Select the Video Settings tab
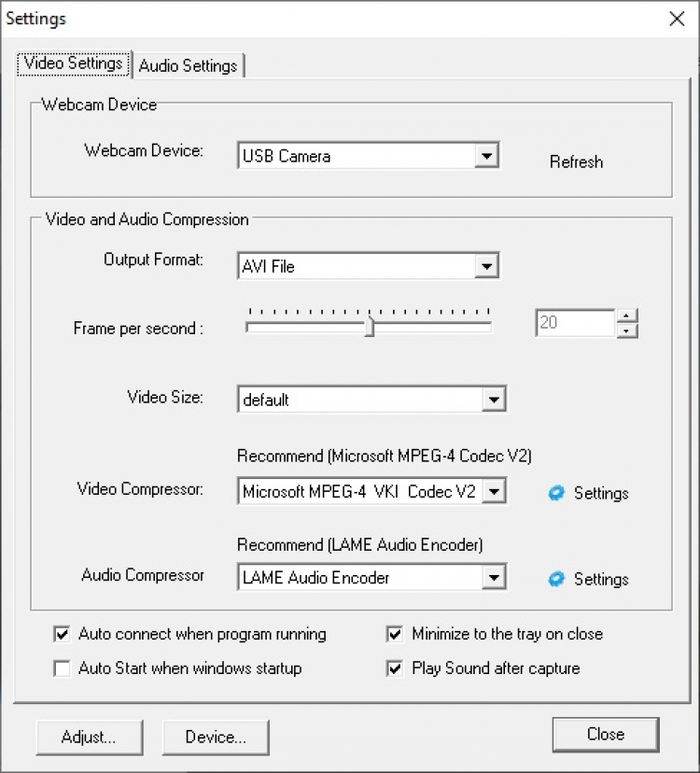Image resolution: width=700 pixels, height=773 pixels. [74, 63]
